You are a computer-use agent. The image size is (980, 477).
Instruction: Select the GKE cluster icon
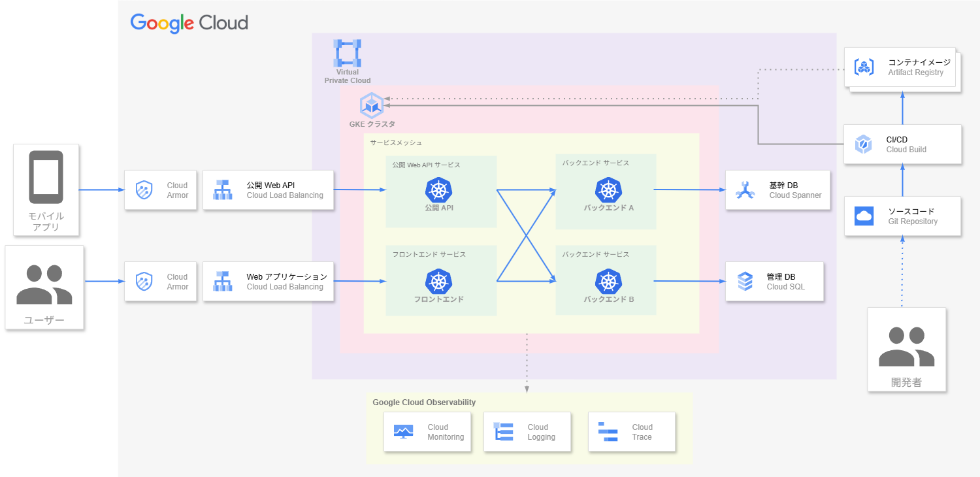372,105
